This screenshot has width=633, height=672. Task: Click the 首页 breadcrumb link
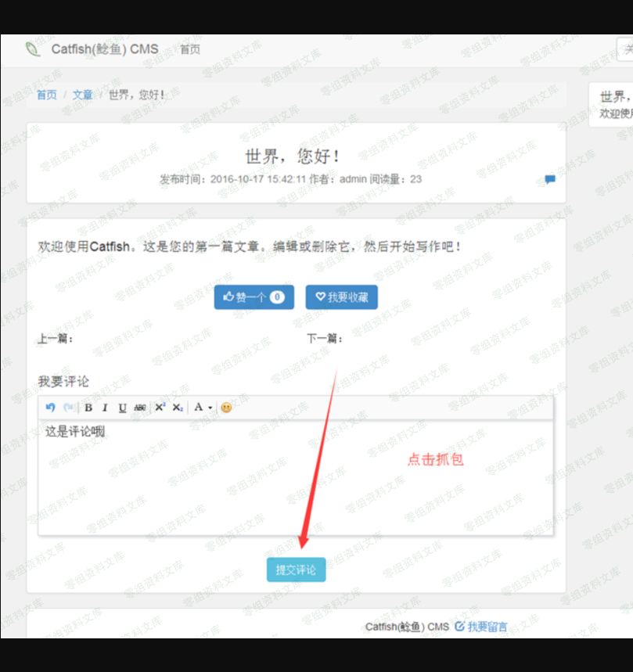tap(47, 95)
